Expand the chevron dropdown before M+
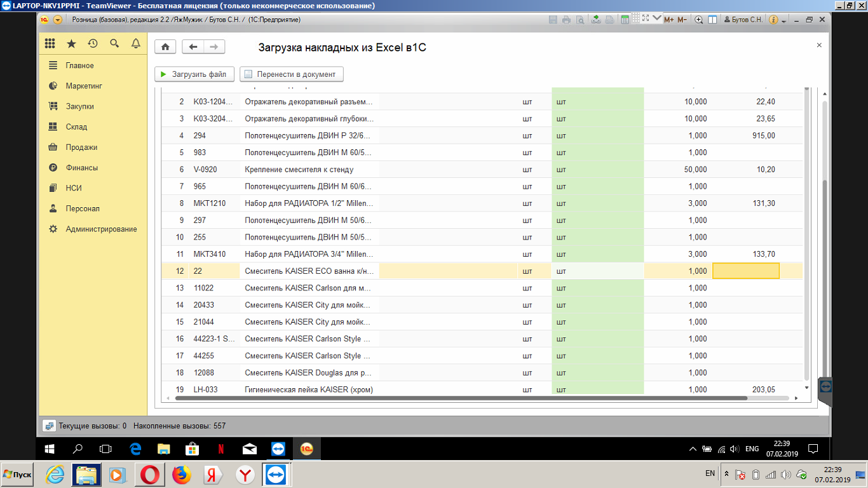 [x=657, y=17]
